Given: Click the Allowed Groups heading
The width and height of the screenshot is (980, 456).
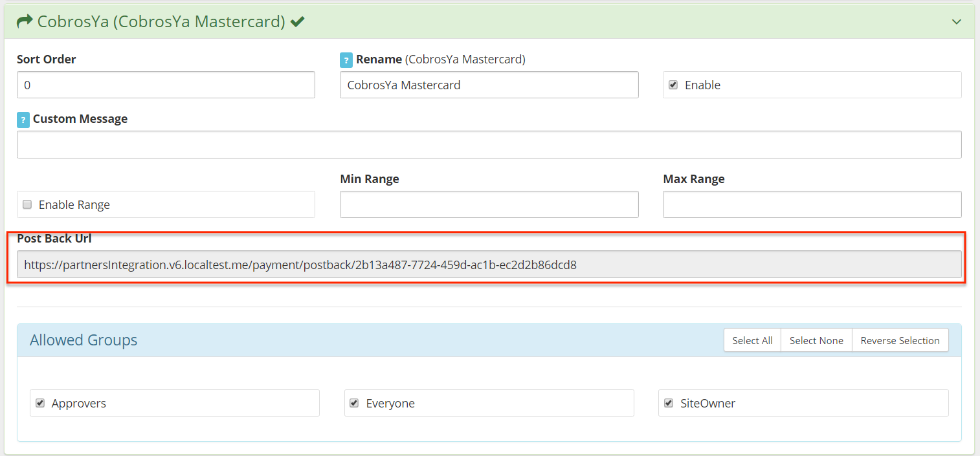Looking at the screenshot, I should pyautogui.click(x=84, y=340).
